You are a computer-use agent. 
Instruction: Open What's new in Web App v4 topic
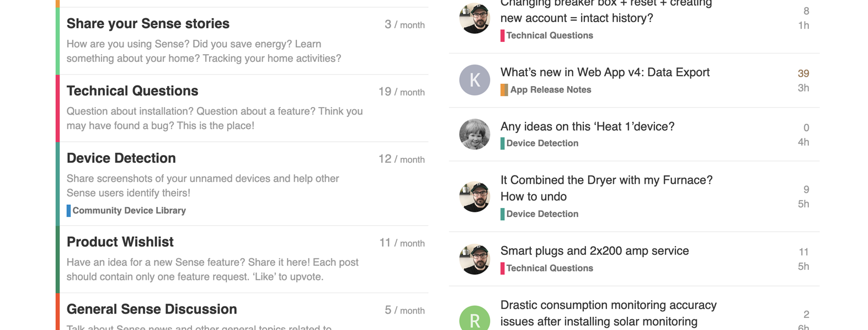(x=605, y=72)
